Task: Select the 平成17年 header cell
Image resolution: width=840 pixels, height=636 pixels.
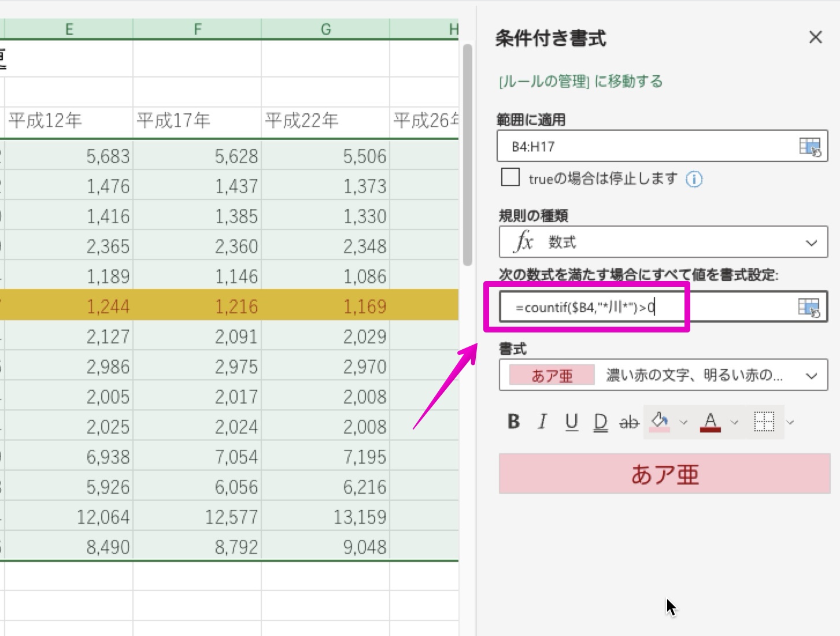Action: pos(197,121)
